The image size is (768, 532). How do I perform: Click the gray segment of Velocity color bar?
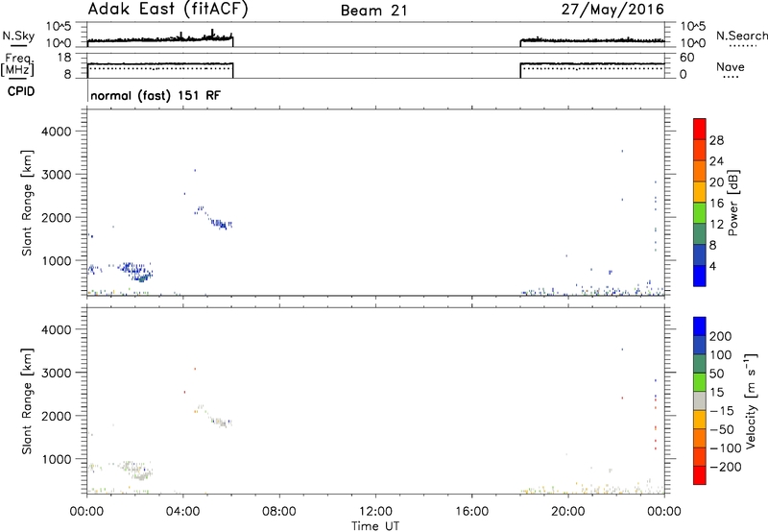700,401
